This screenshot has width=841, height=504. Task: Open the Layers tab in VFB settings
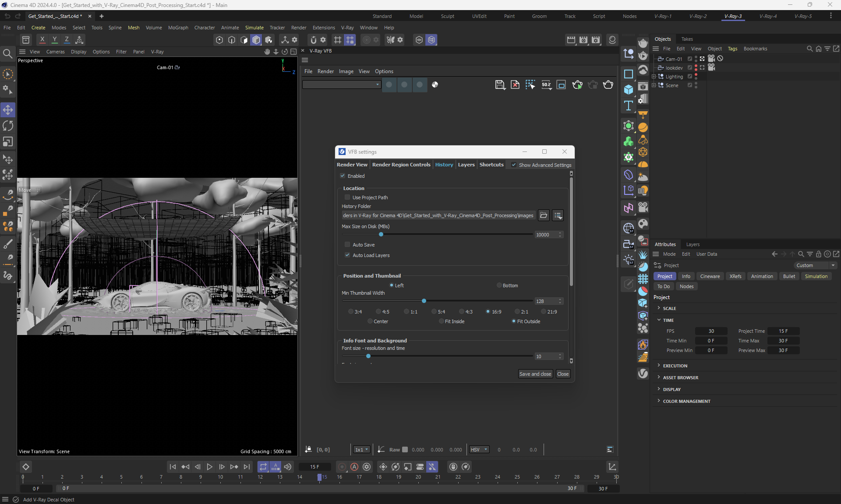(x=466, y=165)
